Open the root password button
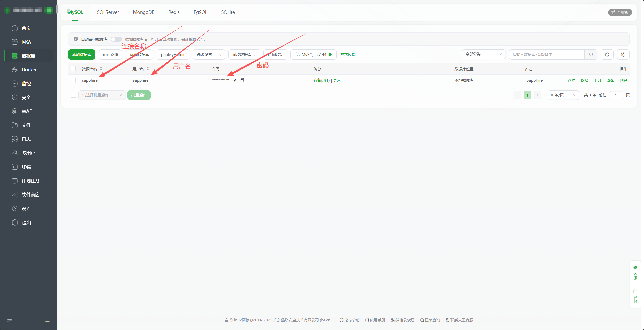 pos(110,54)
